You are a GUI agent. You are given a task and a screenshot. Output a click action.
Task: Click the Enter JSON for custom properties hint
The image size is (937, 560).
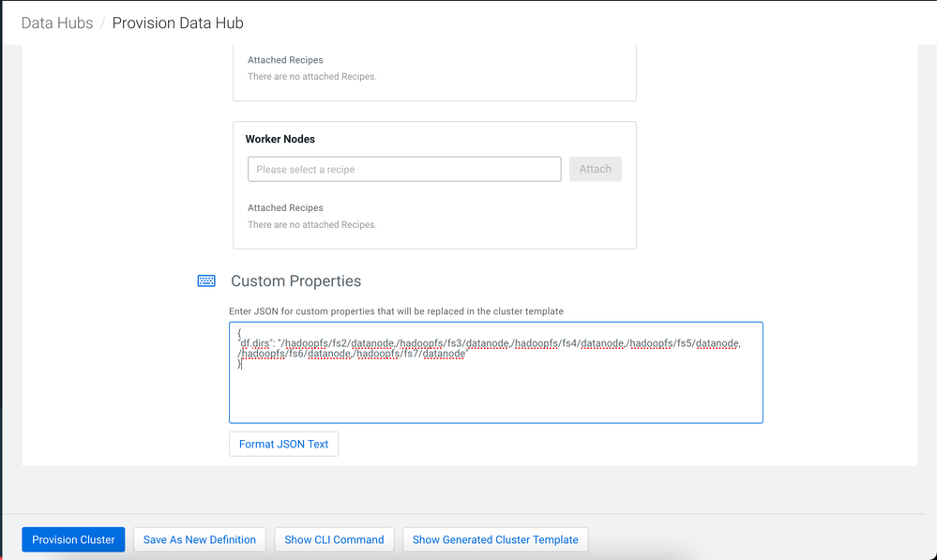point(396,310)
